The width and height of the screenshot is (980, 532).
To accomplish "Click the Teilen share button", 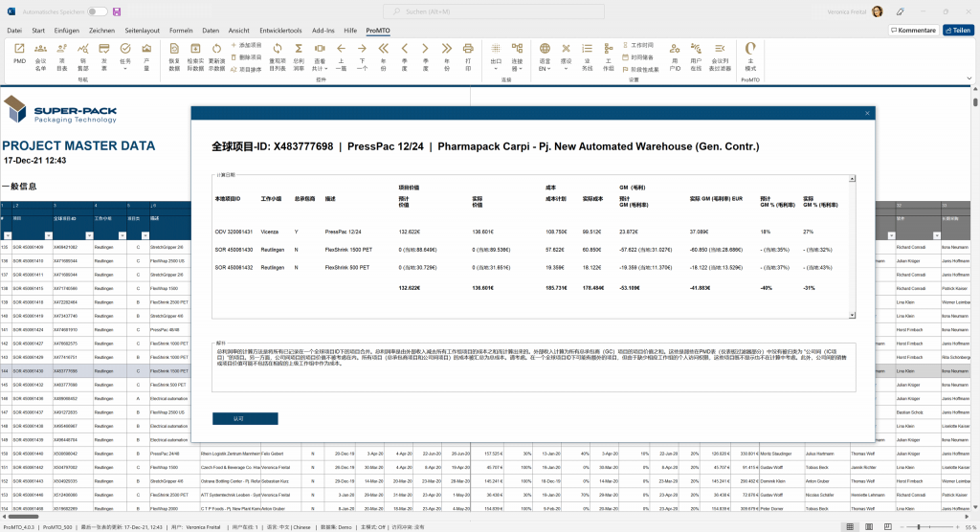I will [958, 31].
